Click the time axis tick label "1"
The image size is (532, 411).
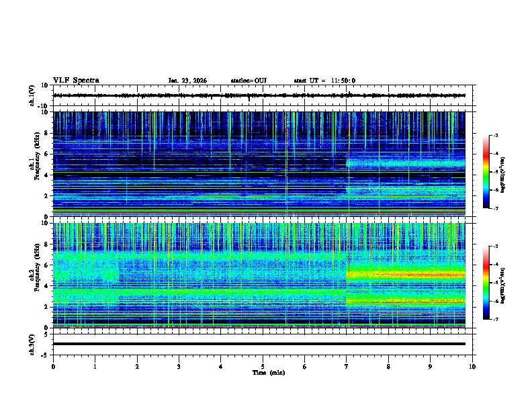pyautogui.click(x=95, y=367)
